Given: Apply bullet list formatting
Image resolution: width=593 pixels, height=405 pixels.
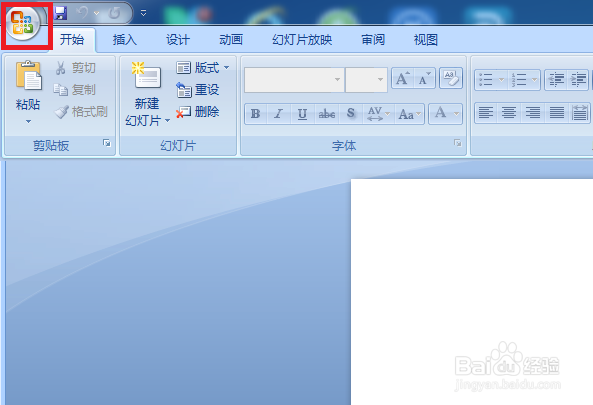Looking at the screenshot, I should click(486, 80).
